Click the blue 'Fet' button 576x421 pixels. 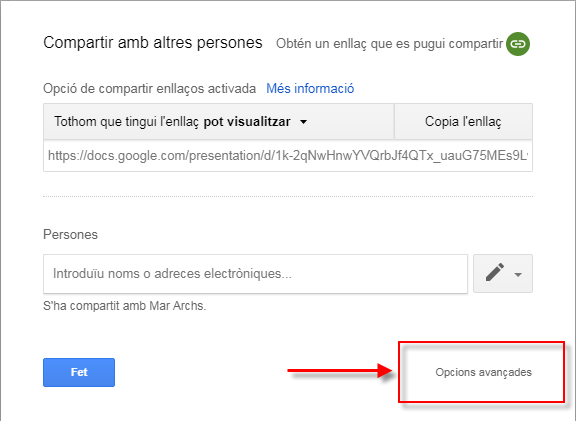79,372
